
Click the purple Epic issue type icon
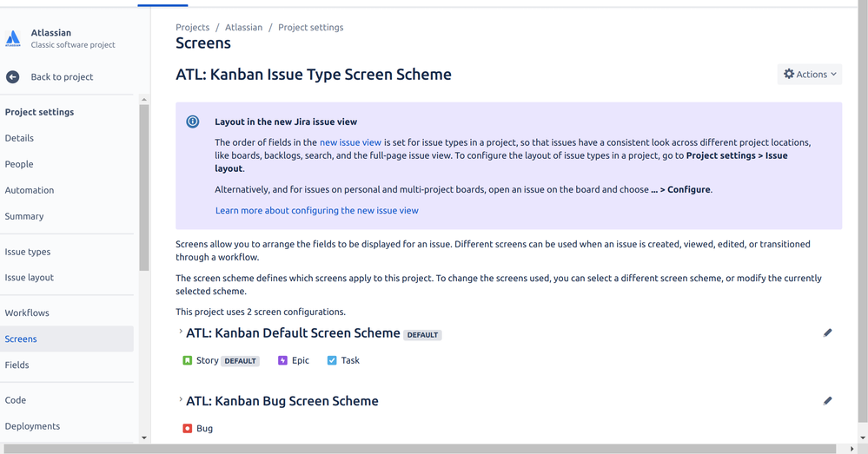coord(282,360)
